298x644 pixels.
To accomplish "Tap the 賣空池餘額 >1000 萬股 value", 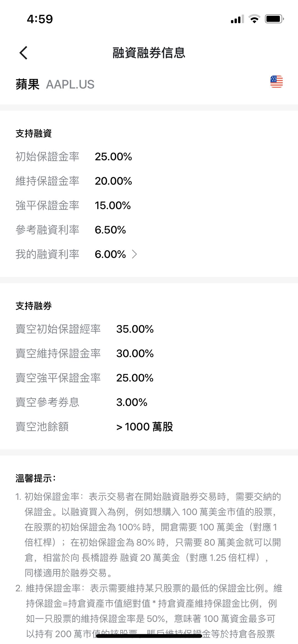I will [145, 427].
